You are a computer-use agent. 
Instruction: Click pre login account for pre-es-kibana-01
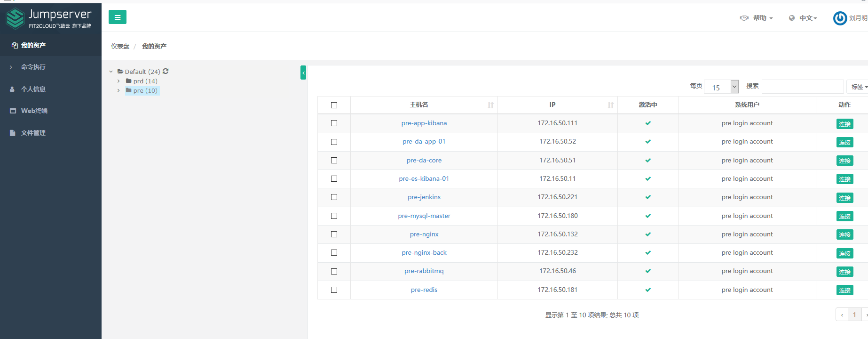pyautogui.click(x=747, y=179)
